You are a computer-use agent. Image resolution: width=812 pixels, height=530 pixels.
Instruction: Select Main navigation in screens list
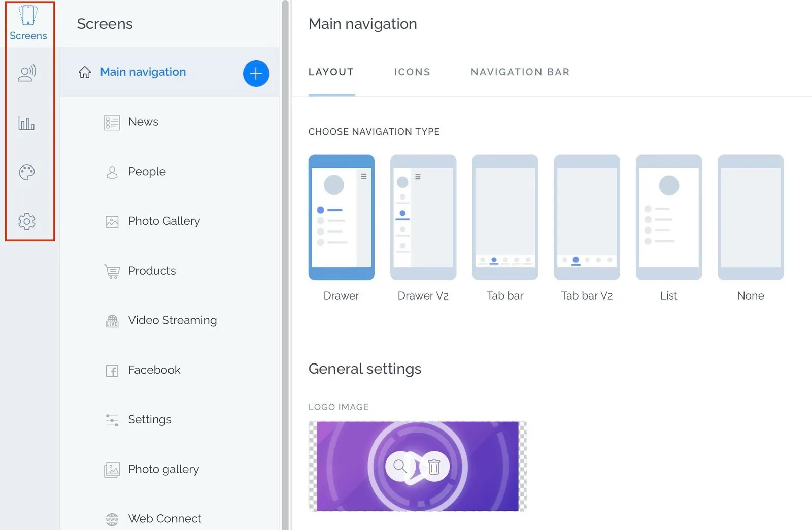(x=169, y=72)
